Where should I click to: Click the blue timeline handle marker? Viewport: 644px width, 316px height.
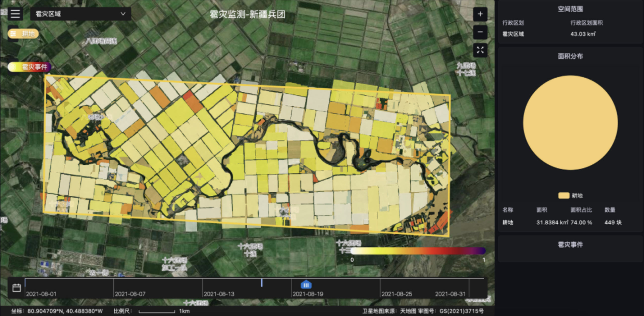click(306, 285)
